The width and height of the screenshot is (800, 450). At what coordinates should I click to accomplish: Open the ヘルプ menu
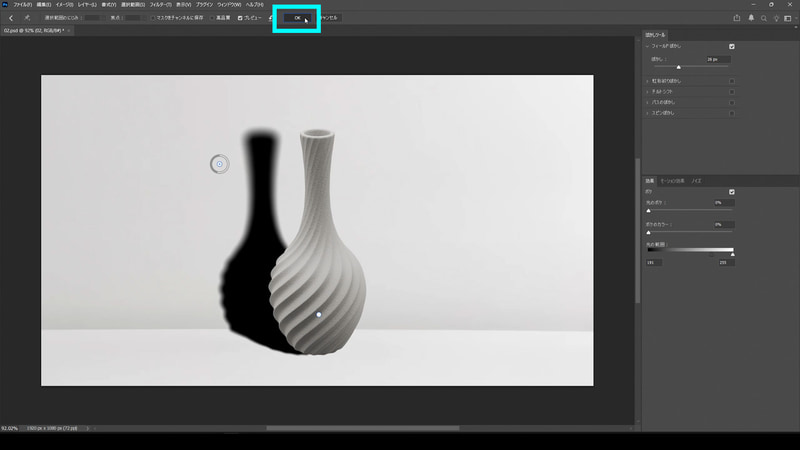(255, 5)
